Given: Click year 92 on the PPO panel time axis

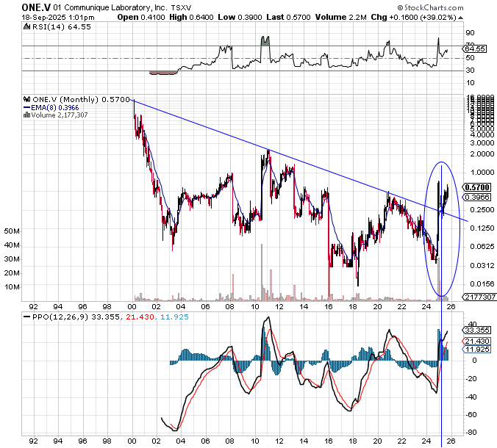Looking at the screenshot, I should 33,441.
